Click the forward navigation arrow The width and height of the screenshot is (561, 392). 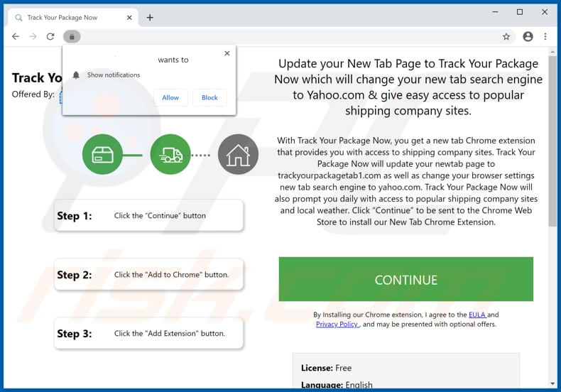pyautogui.click(x=33, y=36)
